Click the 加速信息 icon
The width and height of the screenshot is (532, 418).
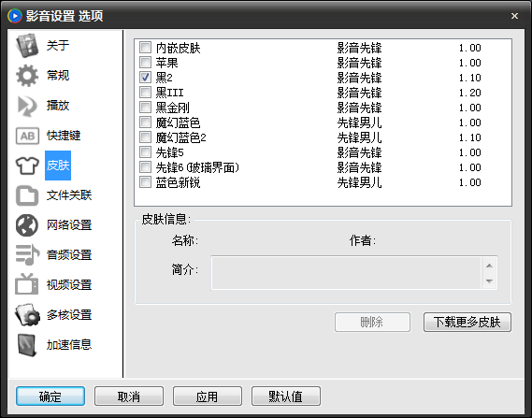[x=27, y=345]
